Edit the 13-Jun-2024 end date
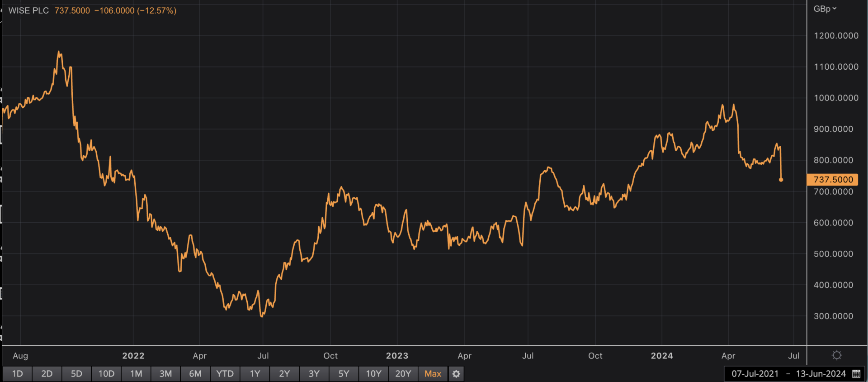The image size is (868, 382). (821, 374)
